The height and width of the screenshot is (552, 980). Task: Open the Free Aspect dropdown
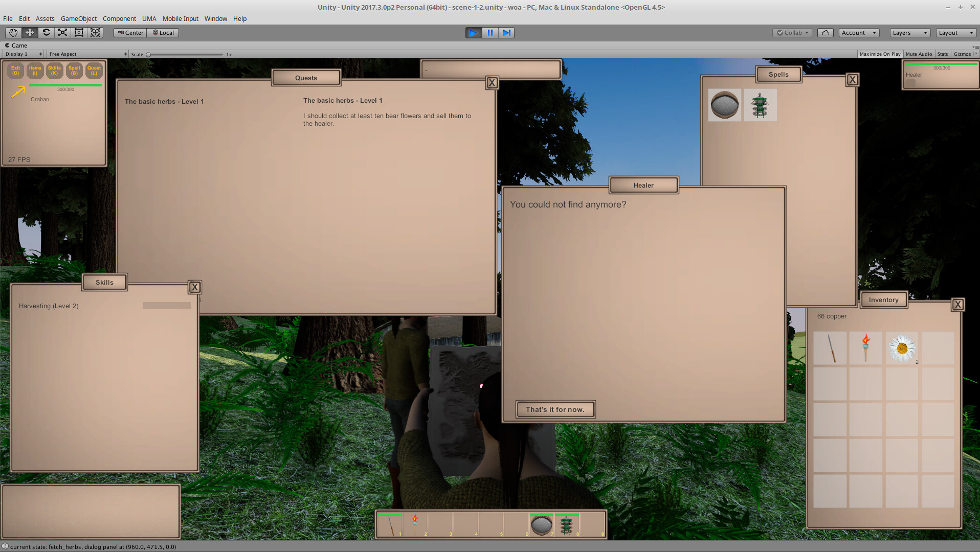(87, 54)
